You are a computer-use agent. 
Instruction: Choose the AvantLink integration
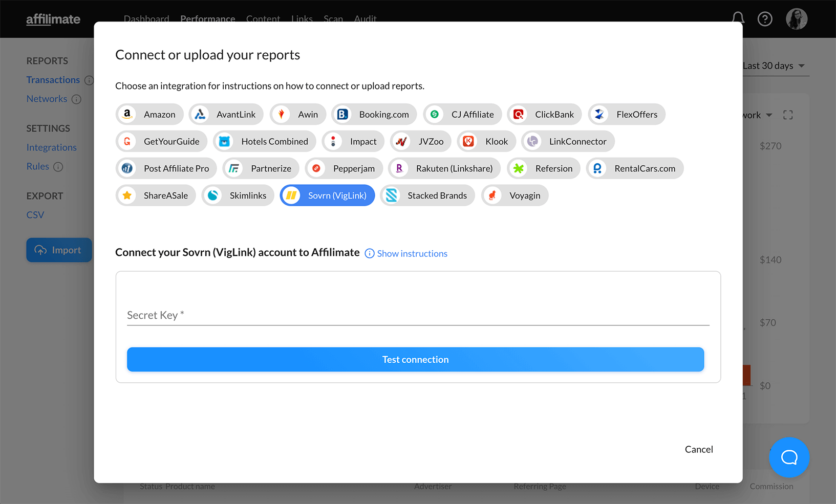(x=226, y=114)
